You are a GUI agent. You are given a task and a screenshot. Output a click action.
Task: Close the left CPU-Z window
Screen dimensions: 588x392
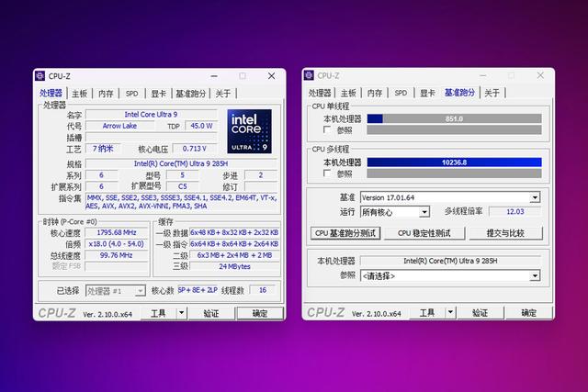(x=272, y=75)
